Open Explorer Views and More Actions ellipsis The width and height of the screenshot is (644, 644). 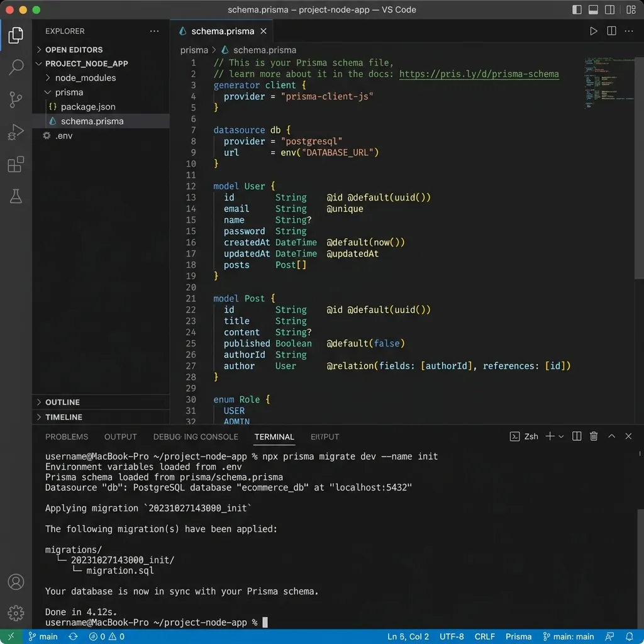(x=155, y=31)
